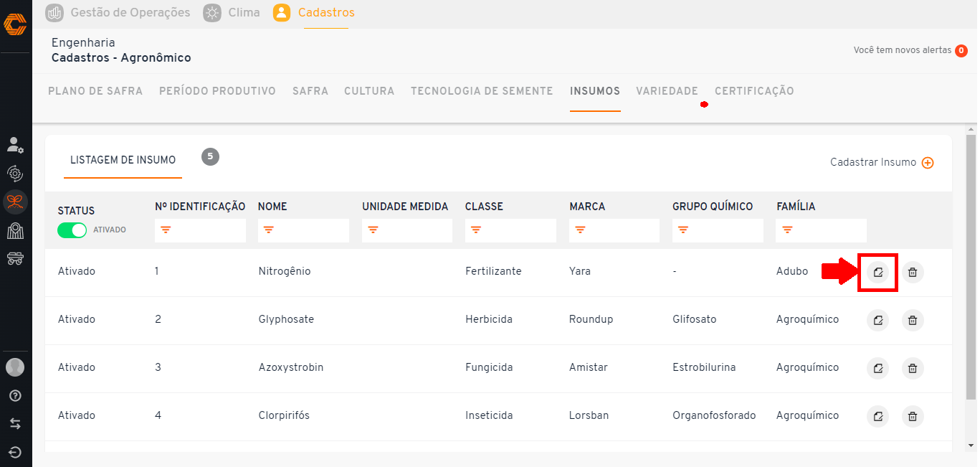
Task: Click the Lorsban brand cell
Action: tap(590, 416)
